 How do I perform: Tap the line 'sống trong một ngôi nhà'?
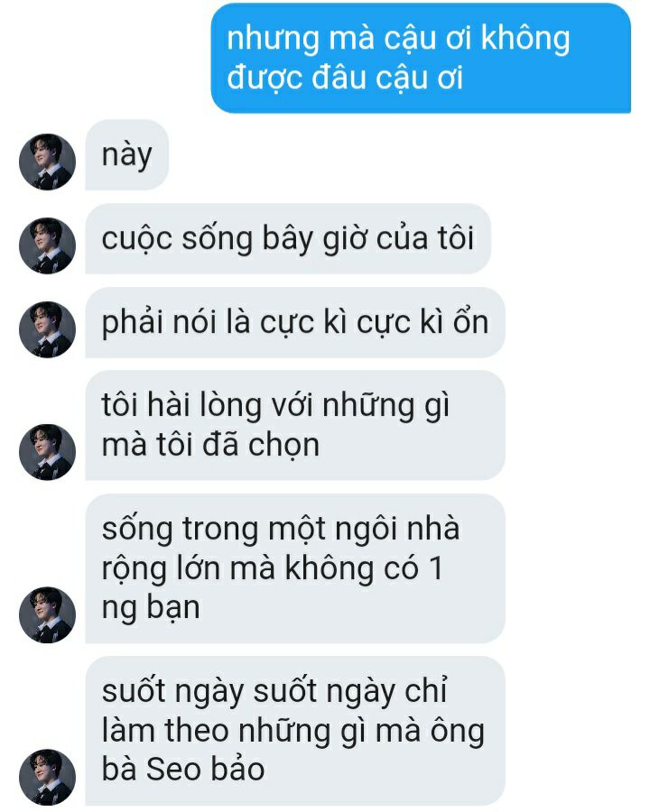click(281, 529)
